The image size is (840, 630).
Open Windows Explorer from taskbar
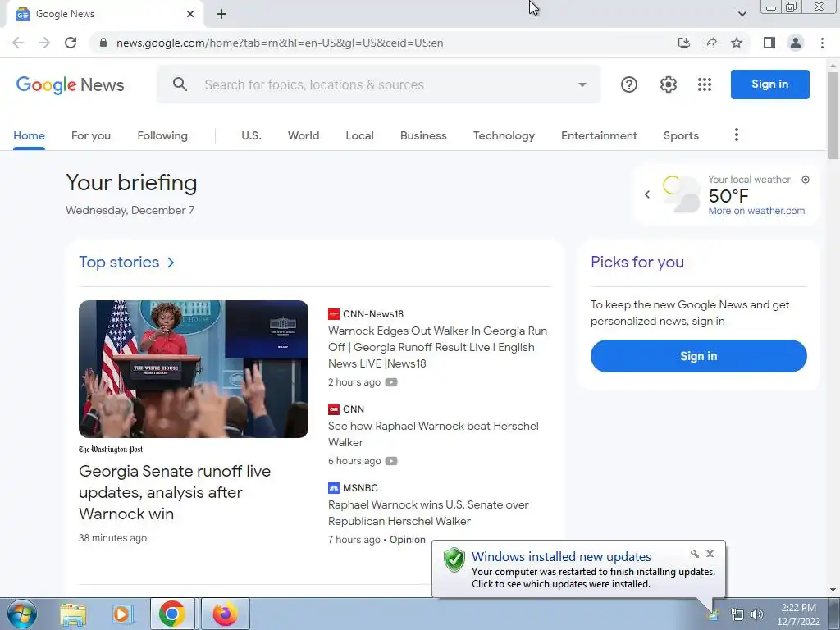pyautogui.click(x=73, y=614)
